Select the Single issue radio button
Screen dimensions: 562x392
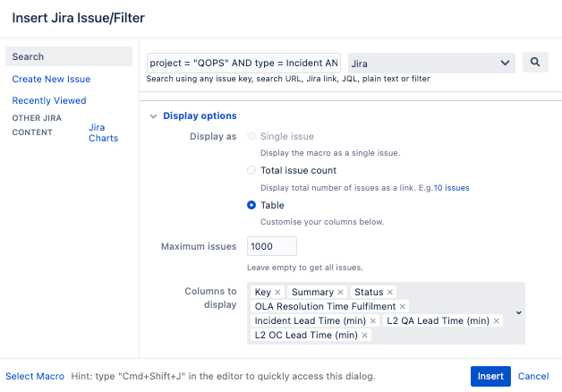pyautogui.click(x=251, y=136)
